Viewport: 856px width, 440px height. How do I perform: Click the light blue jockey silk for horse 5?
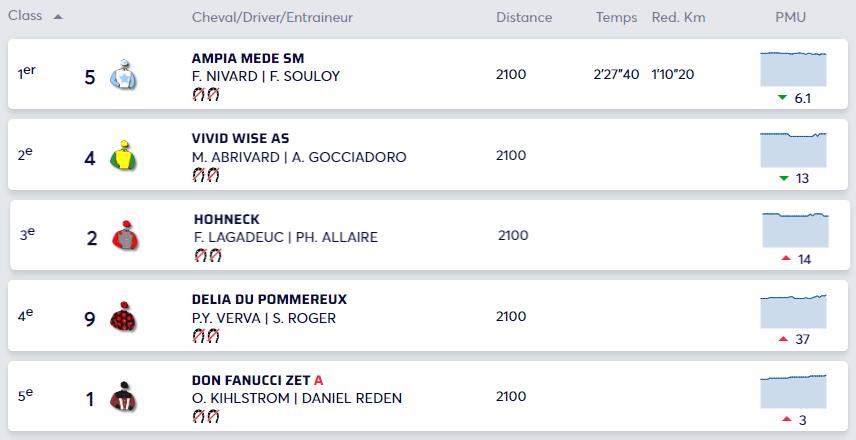click(x=123, y=75)
